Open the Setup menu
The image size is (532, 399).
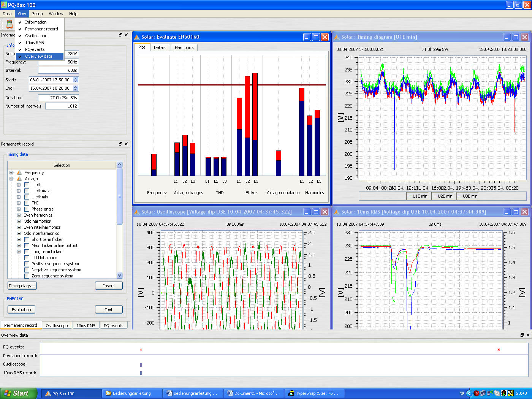(x=37, y=14)
